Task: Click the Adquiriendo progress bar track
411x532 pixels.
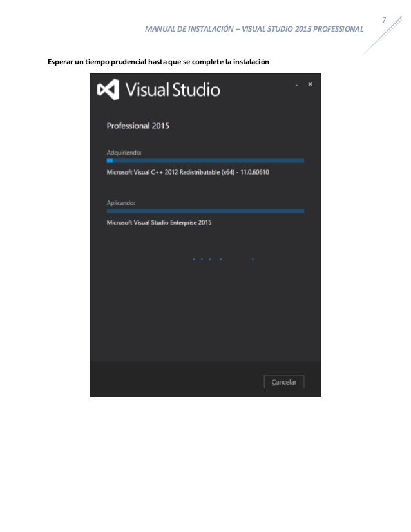Action: click(x=205, y=161)
